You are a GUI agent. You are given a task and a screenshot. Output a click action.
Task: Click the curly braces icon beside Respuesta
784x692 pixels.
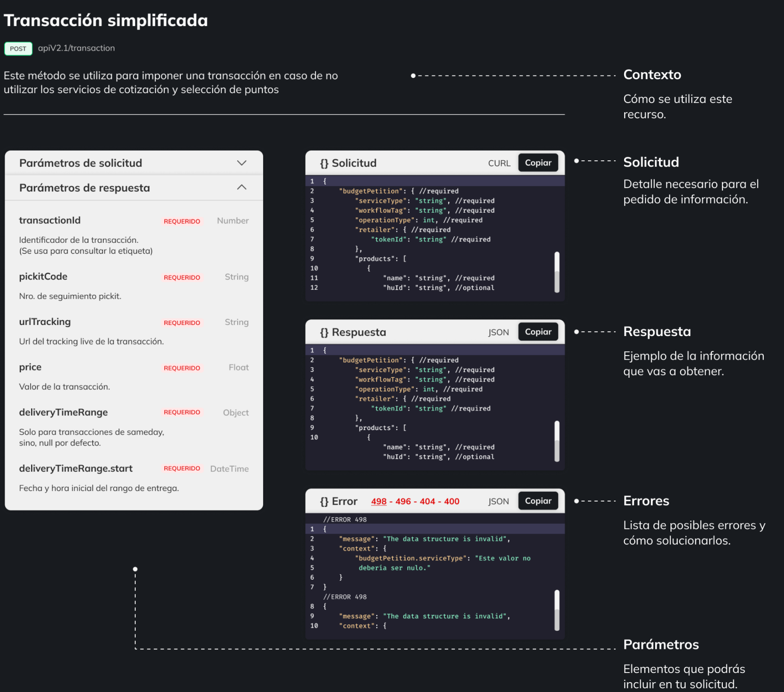[324, 332]
